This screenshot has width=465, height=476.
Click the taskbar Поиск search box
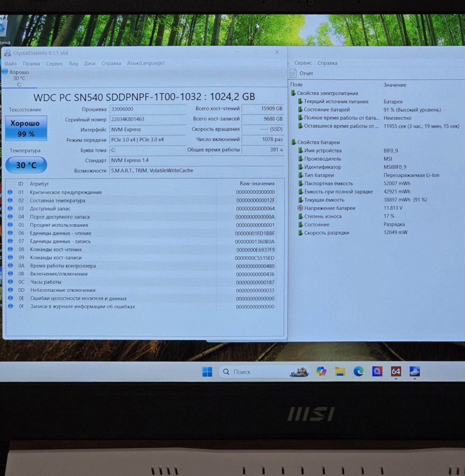pos(264,372)
